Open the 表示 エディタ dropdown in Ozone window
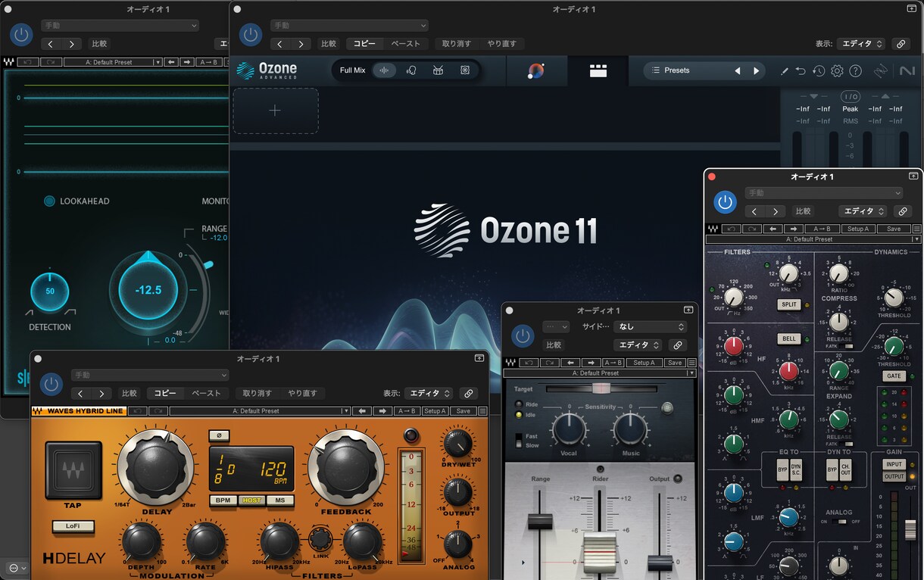 click(862, 44)
